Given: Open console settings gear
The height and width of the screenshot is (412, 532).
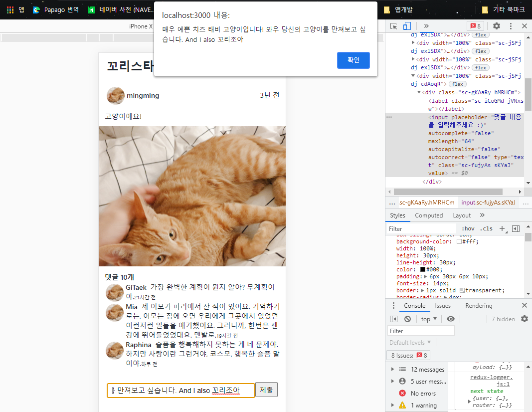Looking at the screenshot, I should coord(525,319).
